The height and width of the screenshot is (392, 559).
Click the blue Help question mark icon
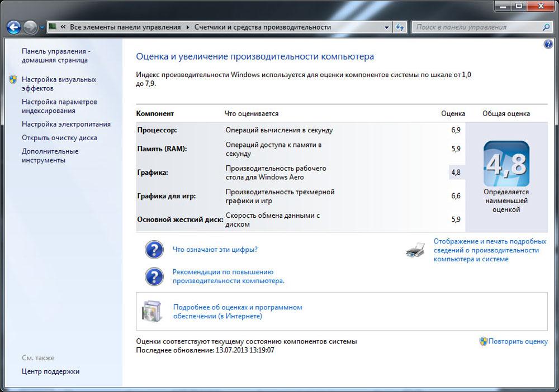(x=548, y=44)
